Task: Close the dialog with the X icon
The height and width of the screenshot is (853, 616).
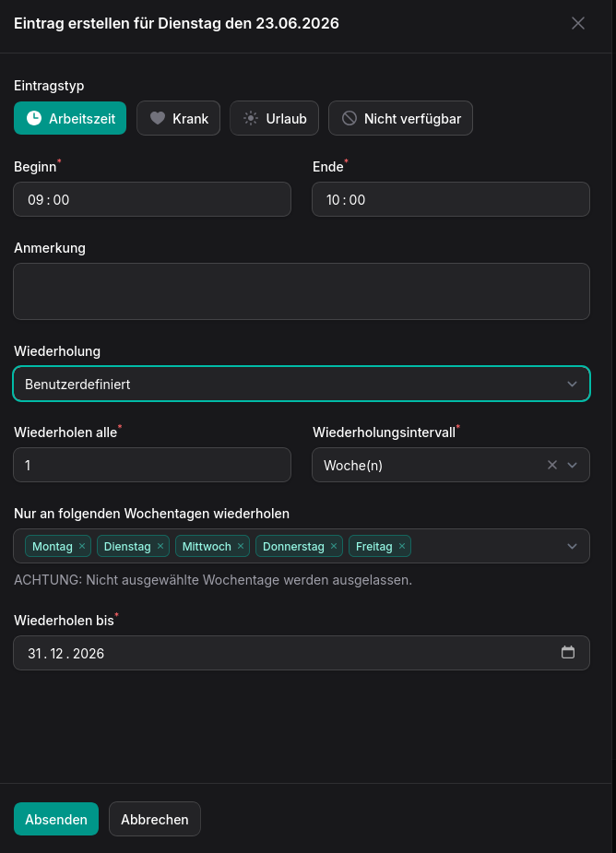Action: click(578, 23)
